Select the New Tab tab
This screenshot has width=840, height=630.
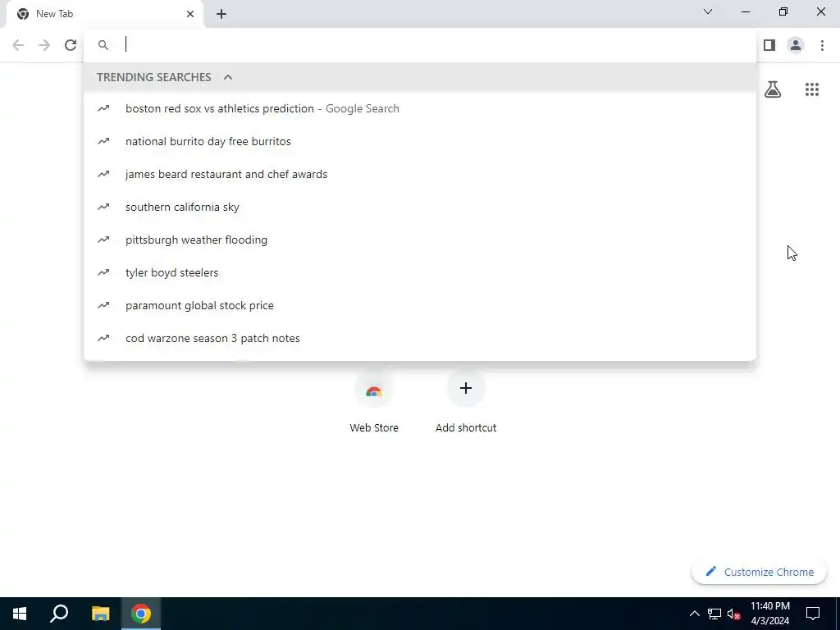click(106, 14)
